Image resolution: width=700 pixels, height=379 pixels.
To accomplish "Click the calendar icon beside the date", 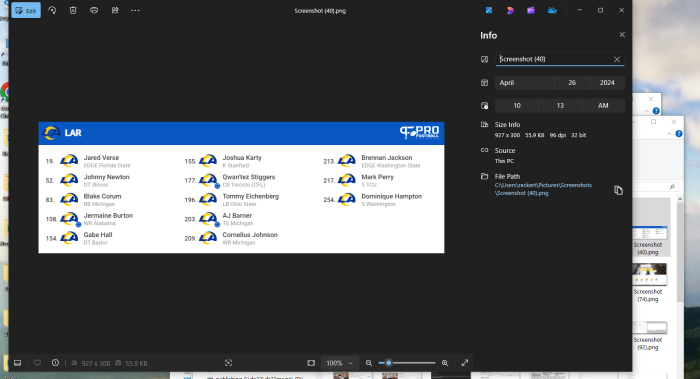I will (484, 83).
